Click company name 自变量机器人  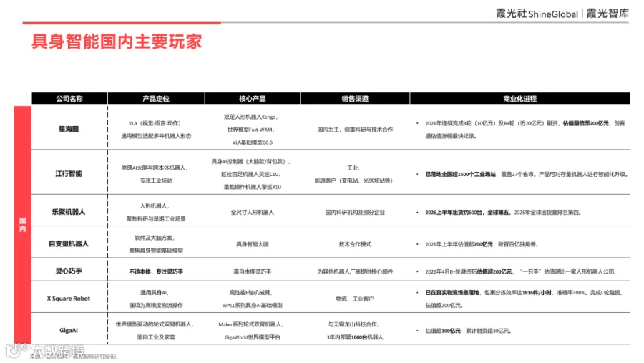point(69,243)
